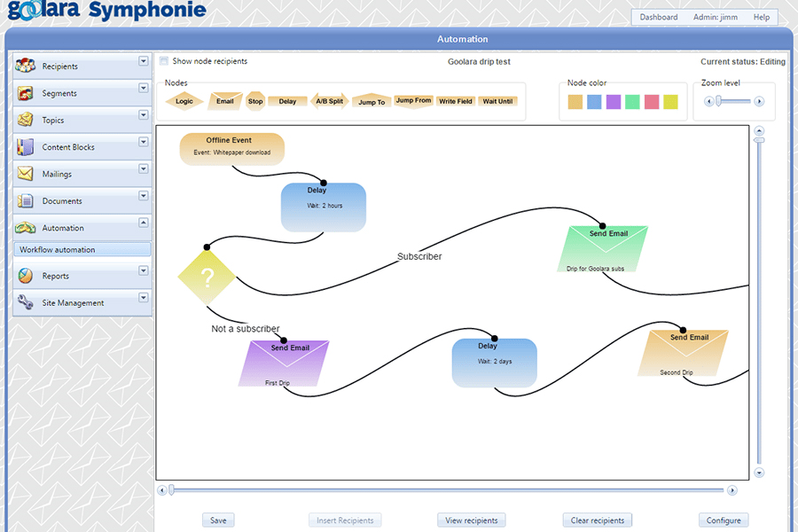Choose the Jump To node
The height and width of the screenshot is (532, 798).
(x=372, y=100)
